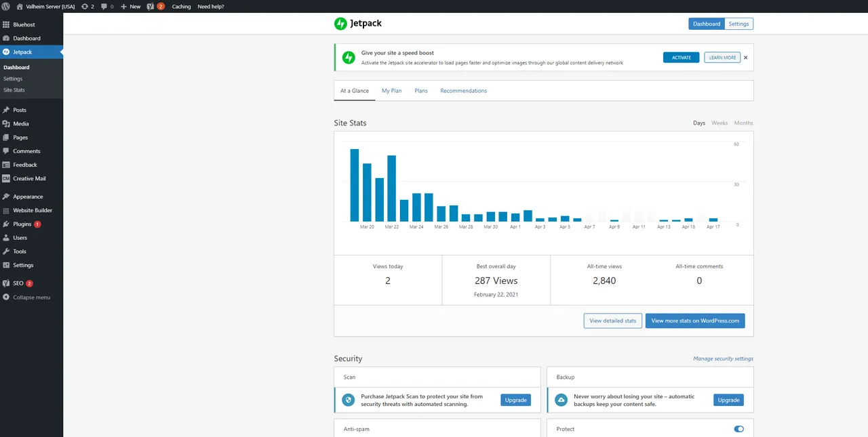Open the Caching admin bar item
The image size is (868, 437).
181,6
